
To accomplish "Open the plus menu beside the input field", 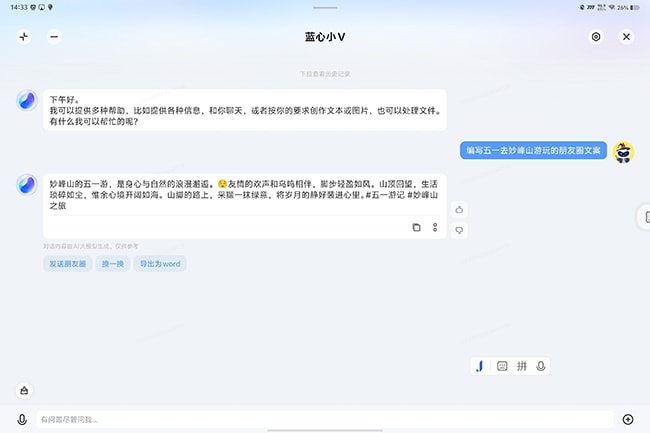I will (628, 419).
